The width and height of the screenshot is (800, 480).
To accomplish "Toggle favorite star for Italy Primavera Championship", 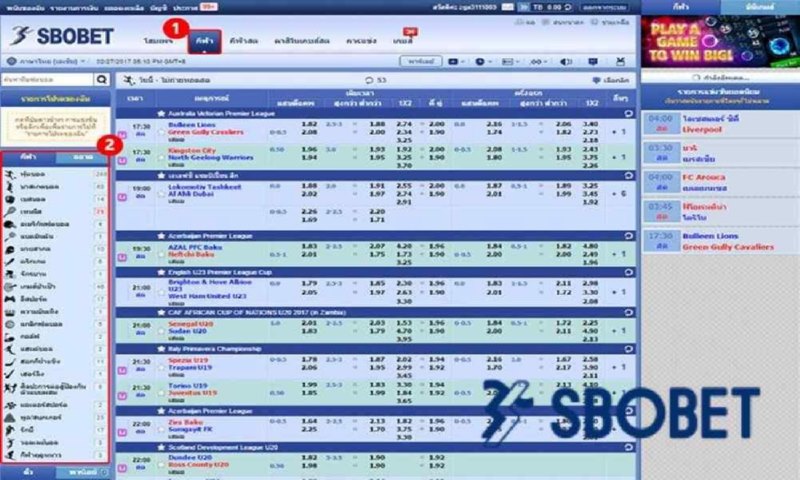I will click(161, 349).
